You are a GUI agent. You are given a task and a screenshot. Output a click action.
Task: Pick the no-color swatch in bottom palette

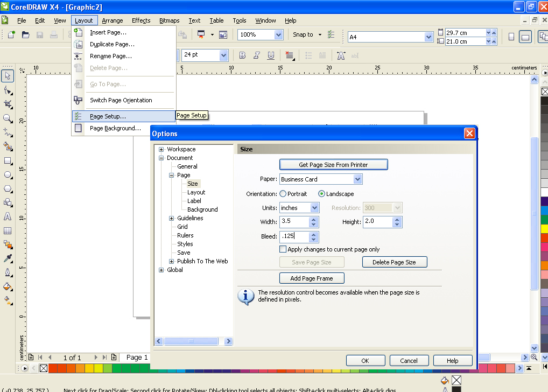(x=44, y=368)
